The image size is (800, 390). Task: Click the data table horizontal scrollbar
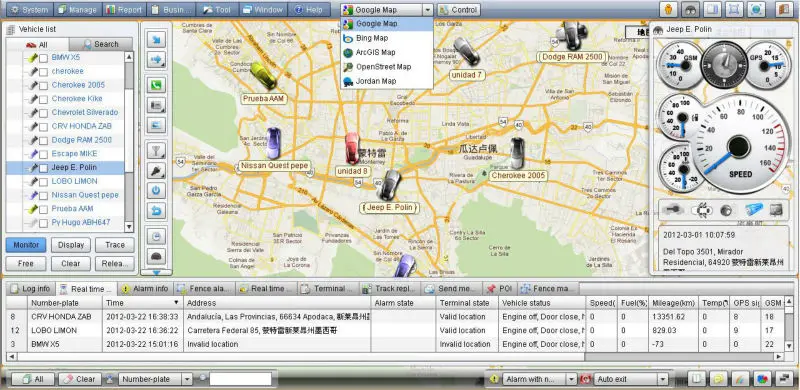(395, 357)
